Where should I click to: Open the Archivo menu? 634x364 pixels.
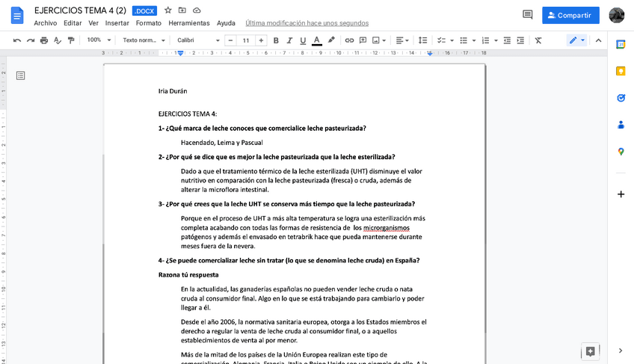pyautogui.click(x=46, y=23)
